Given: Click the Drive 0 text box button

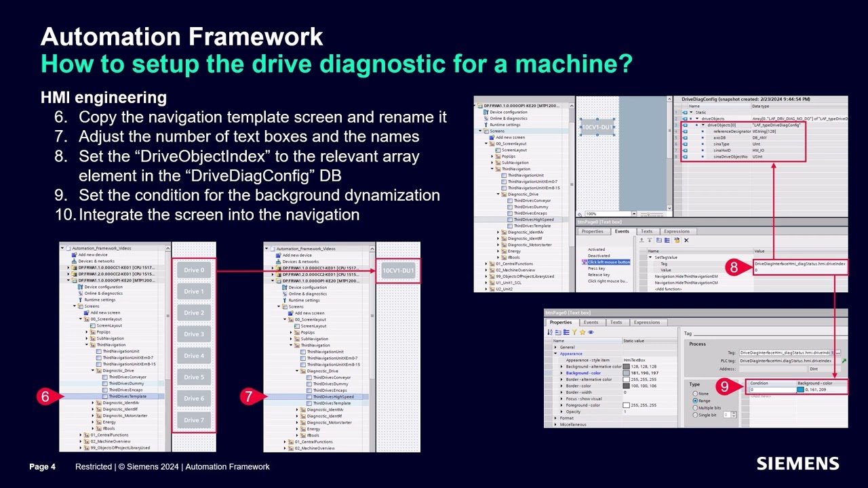Looking at the screenshot, I should (x=194, y=270).
